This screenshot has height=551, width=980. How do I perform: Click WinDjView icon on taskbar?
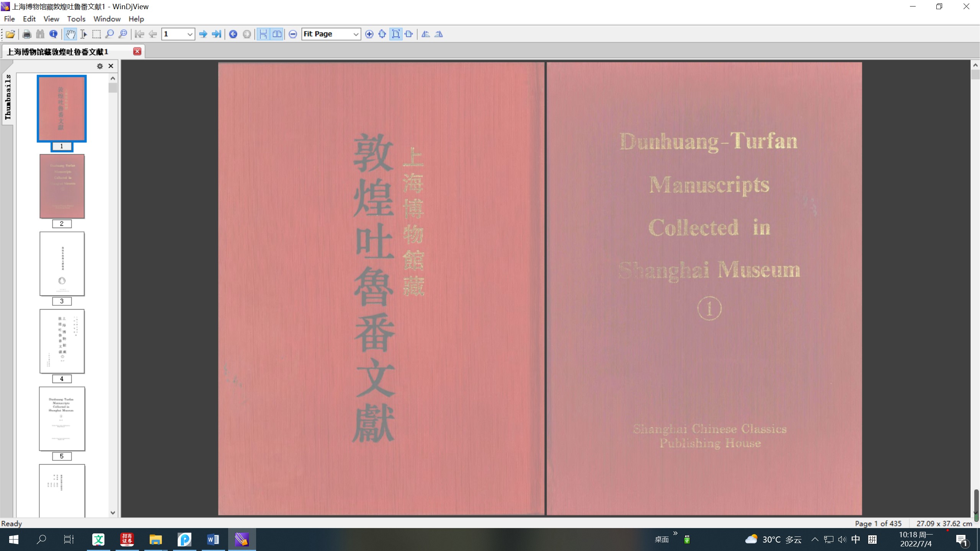[x=242, y=540]
